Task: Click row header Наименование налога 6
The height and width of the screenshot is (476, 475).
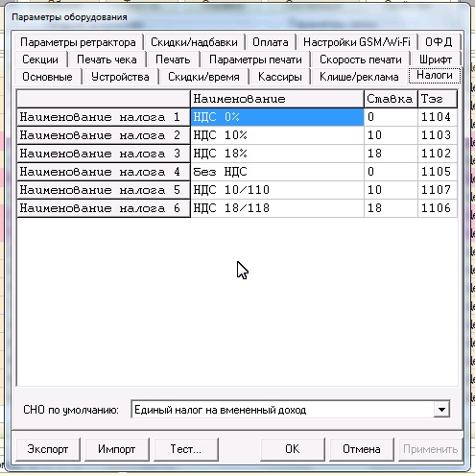Action: pos(104,208)
